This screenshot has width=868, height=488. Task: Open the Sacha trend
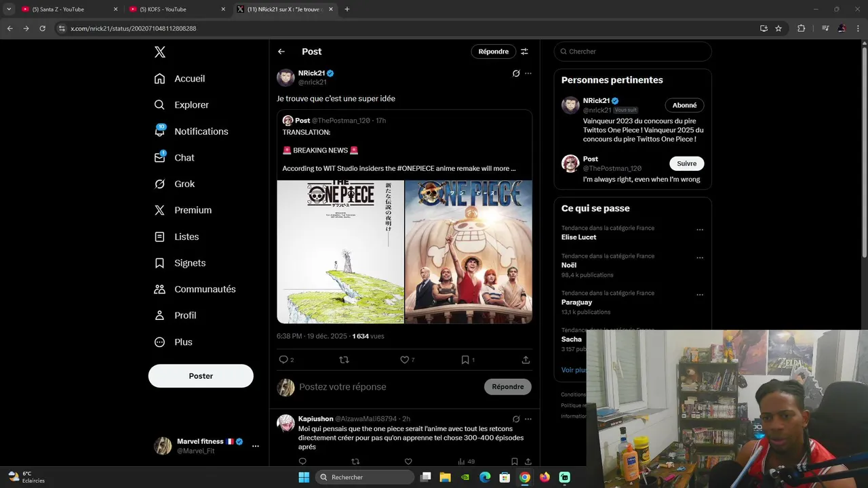click(572, 339)
